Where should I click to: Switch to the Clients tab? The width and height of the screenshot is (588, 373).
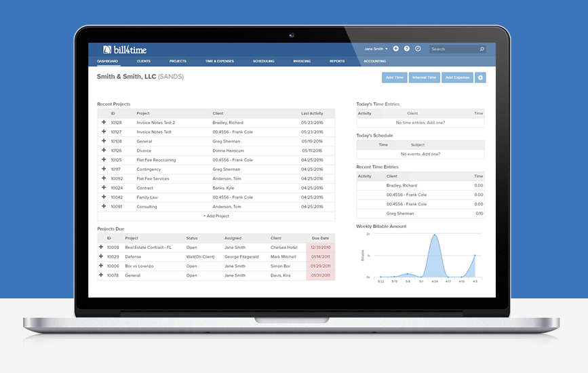pyautogui.click(x=144, y=61)
